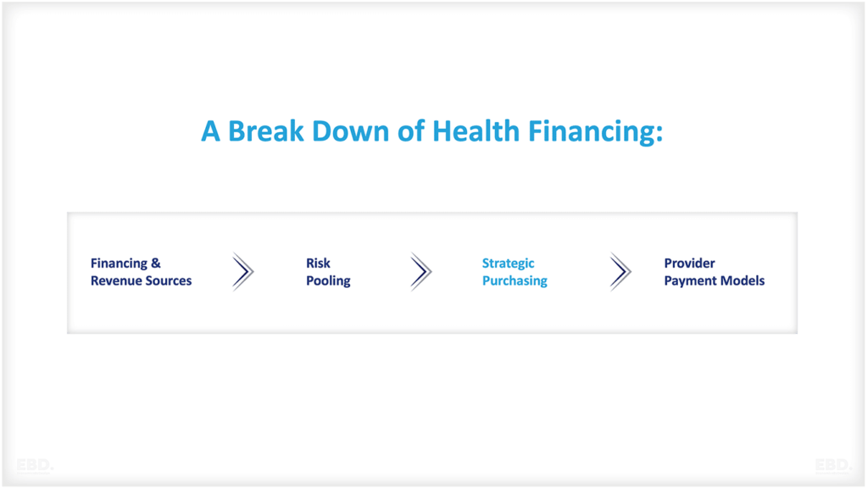
Task: Click the word "Strategic" in the blue step
Action: pyautogui.click(x=508, y=263)
